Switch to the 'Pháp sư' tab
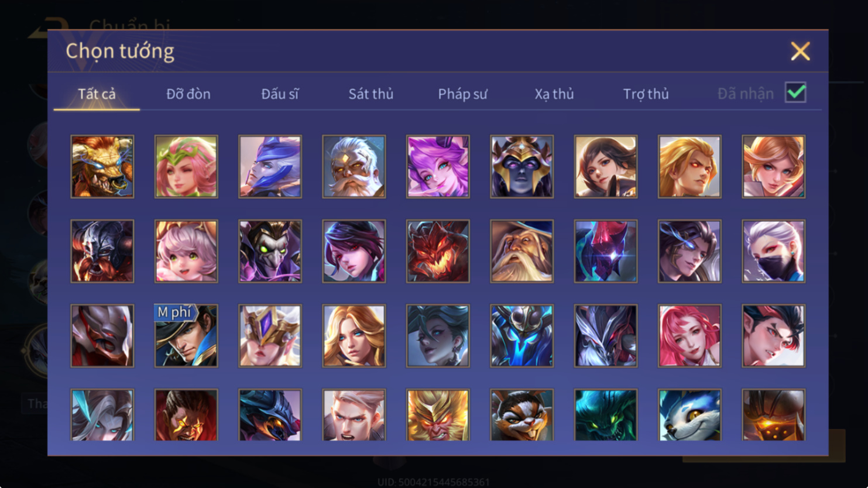Image resolution: width=868 pixels, height=488 pixels. 462,94
